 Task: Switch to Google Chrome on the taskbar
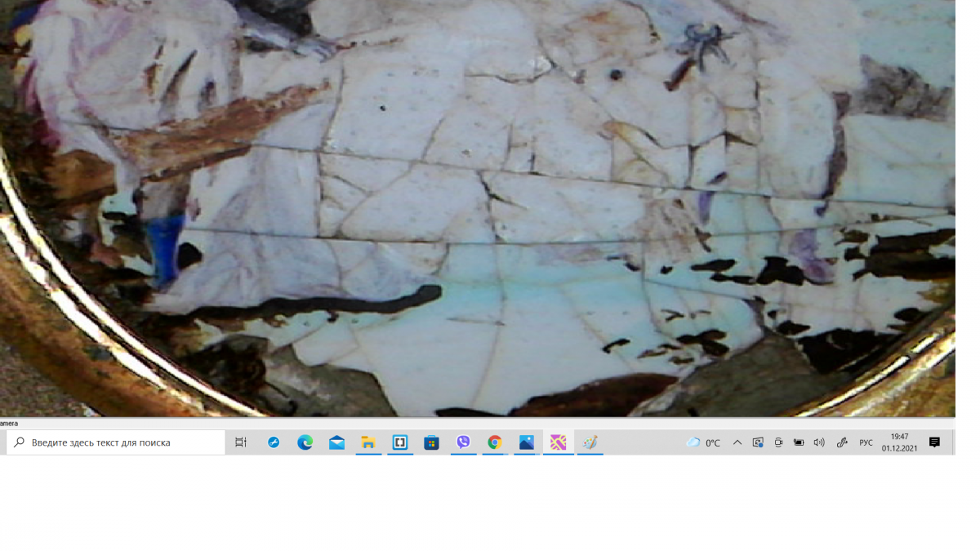pyautogui.click(x=495, y=442)
